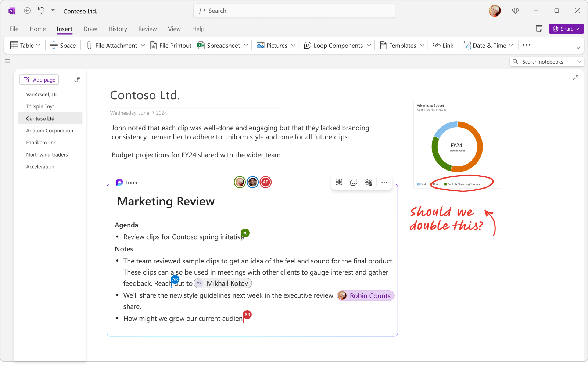Click the purple Share button
Screen dimensions: 588x366
(566, 29)
